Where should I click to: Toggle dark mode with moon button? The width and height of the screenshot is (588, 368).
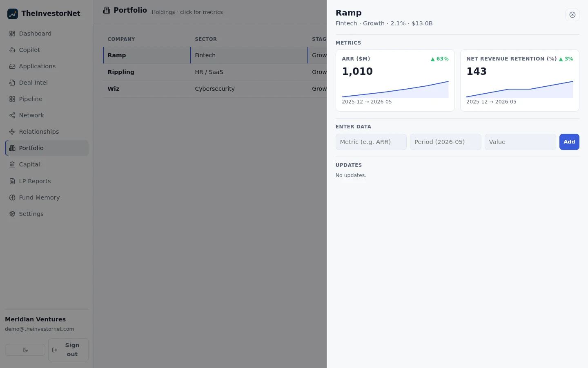pyautogui.click(x=25, y=350)
